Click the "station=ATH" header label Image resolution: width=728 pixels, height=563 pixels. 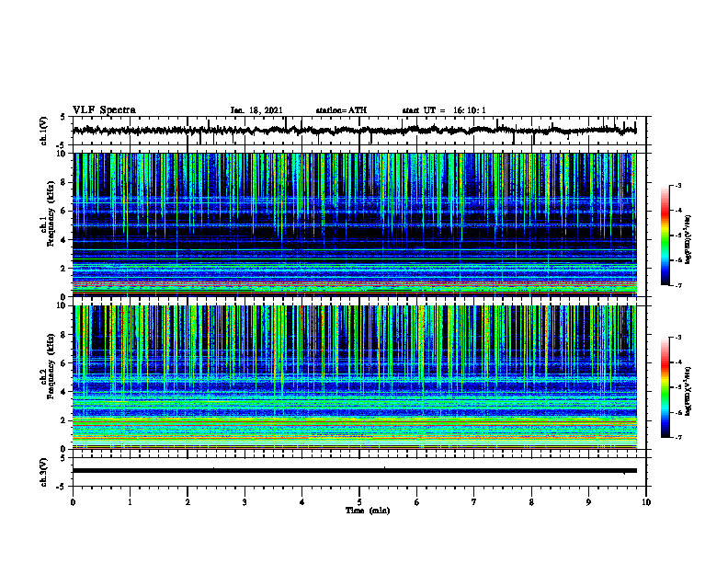(x=341, y=110)
